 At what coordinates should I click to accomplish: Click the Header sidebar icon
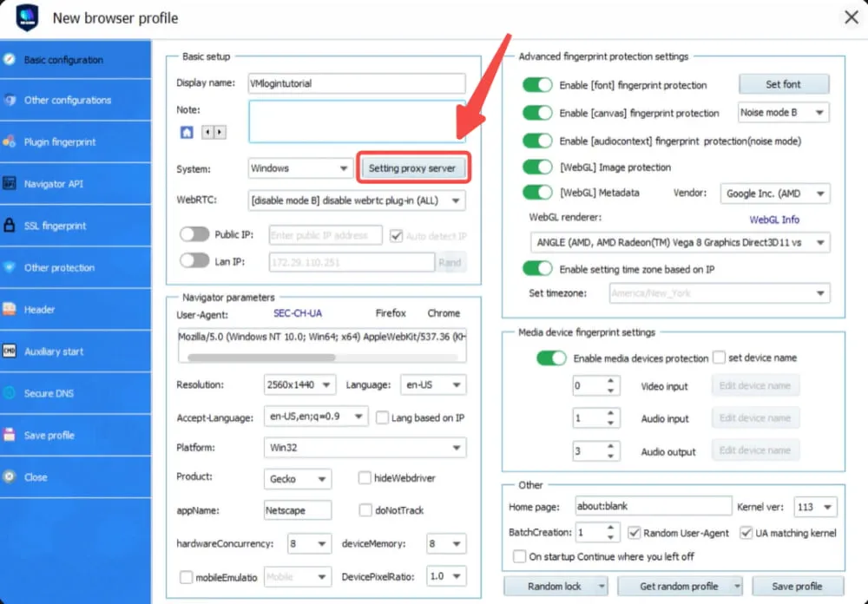click(x=10, y=310)
